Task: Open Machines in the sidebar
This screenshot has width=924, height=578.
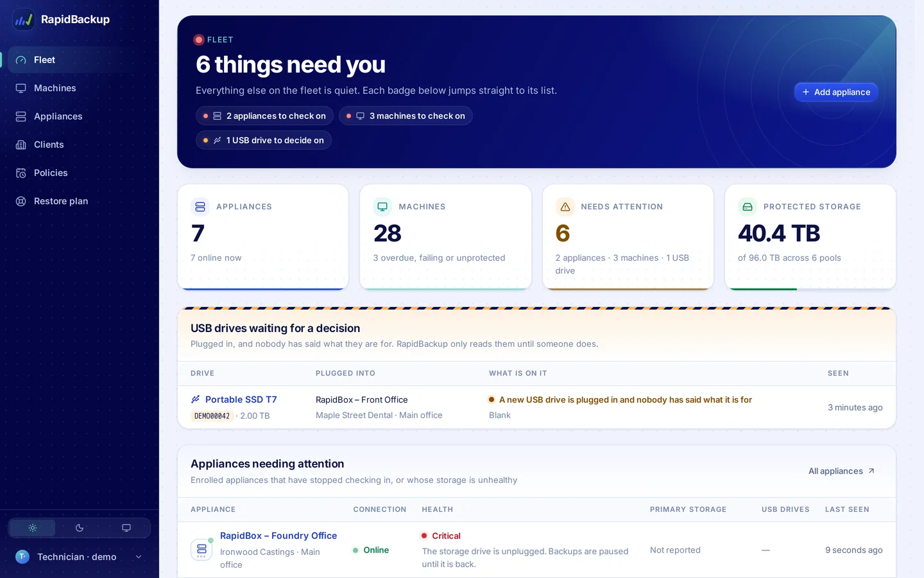Action: (x=80, y=88)
